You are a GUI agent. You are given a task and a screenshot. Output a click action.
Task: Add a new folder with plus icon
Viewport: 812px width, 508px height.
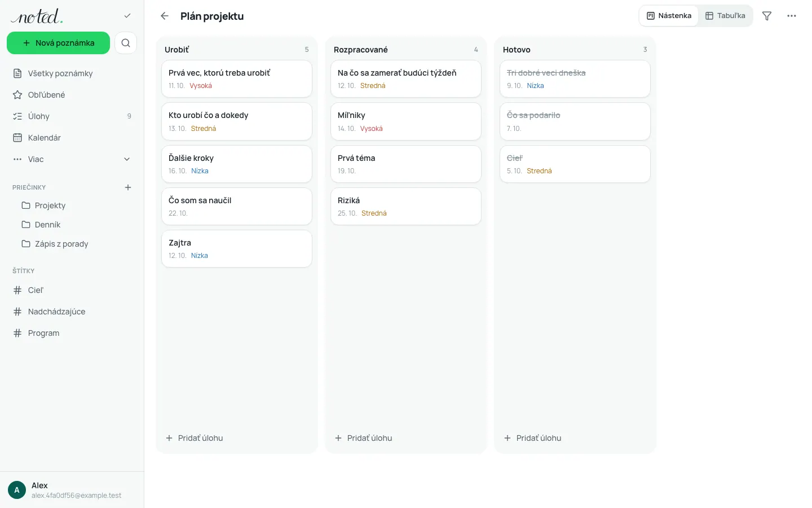click(128, 187)
